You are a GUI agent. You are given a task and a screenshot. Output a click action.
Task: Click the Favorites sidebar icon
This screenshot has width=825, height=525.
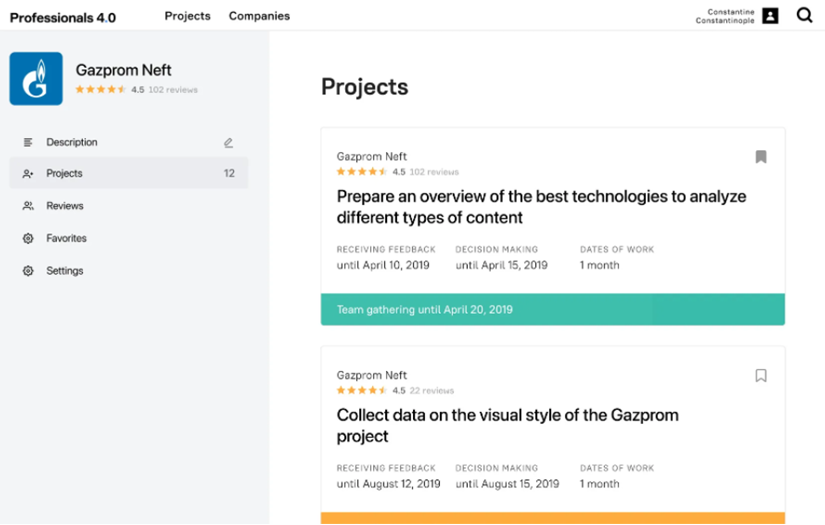pyautogui.click(x=28, y=238)
